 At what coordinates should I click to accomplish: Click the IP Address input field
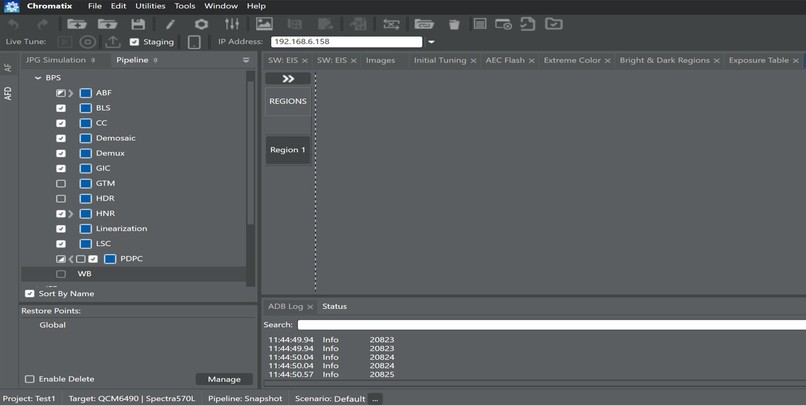(346, 42)
